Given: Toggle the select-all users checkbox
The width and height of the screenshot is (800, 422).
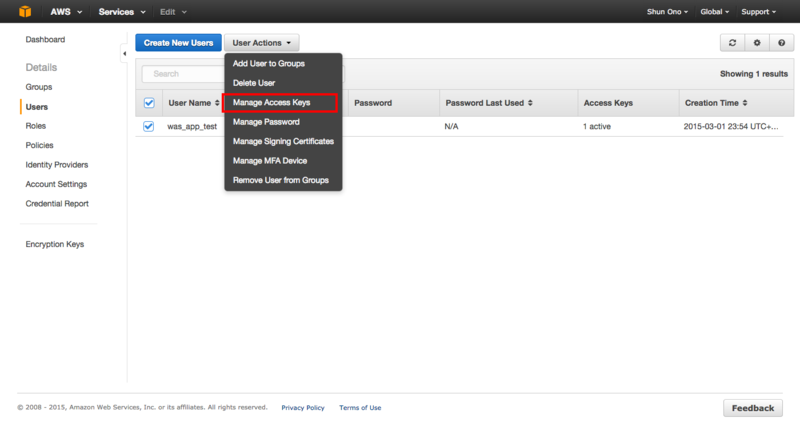Looking at the screenshot, I should 149,103.
